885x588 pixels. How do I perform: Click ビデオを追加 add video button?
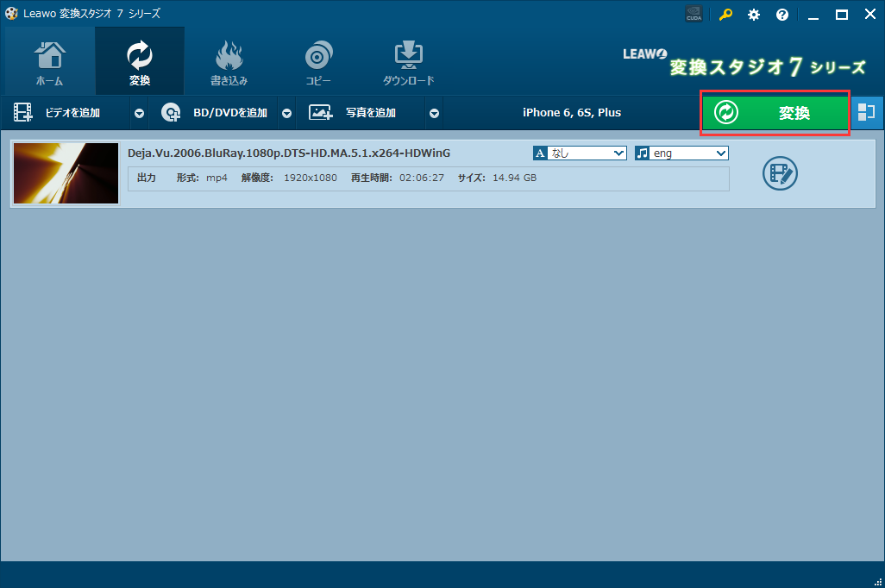64,113
